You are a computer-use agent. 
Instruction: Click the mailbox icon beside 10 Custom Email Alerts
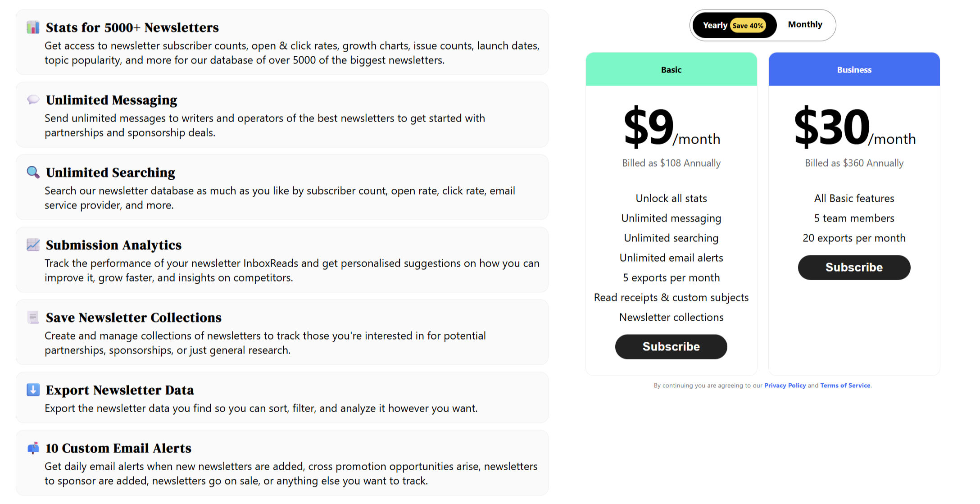pyautogui.click(x=32, y=448)
